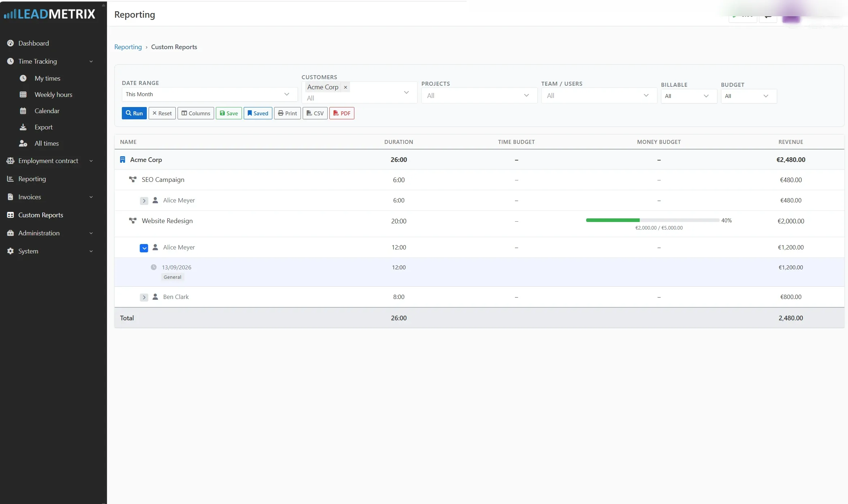Open Reporting in the sidebar

coord(32,179)
